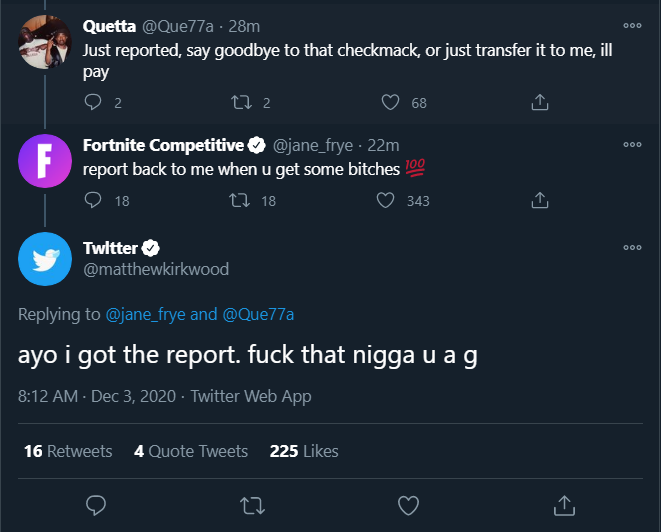This screenshot has height=532, width=661.
Task: View the 4 Quote Tweets
Action: point(191,451)
